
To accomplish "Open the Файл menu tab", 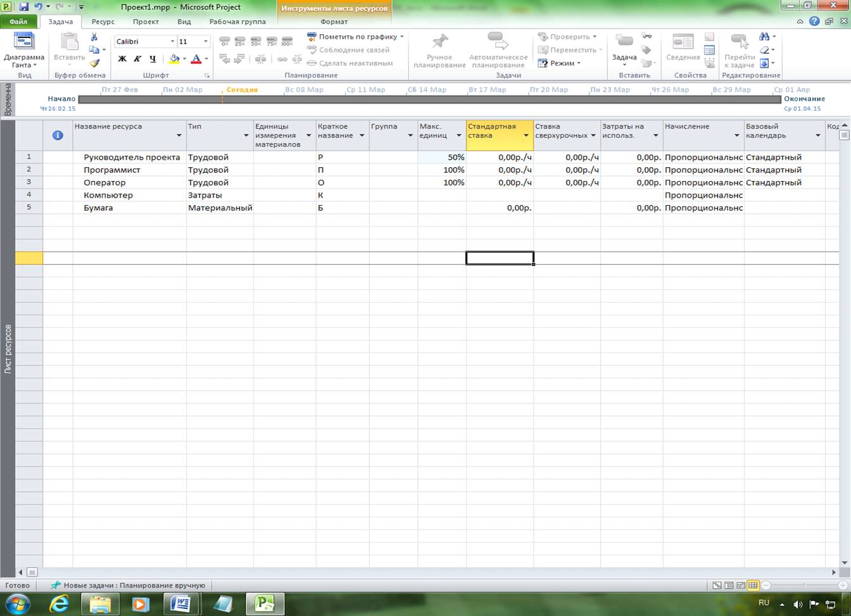I will pos(18,22).
